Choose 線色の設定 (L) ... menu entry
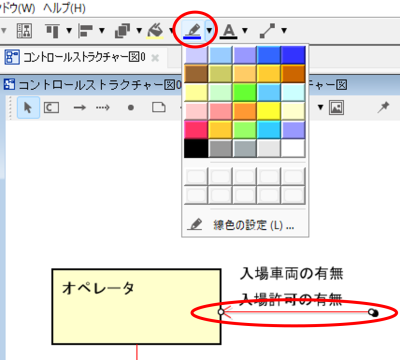 coord(245,225)
